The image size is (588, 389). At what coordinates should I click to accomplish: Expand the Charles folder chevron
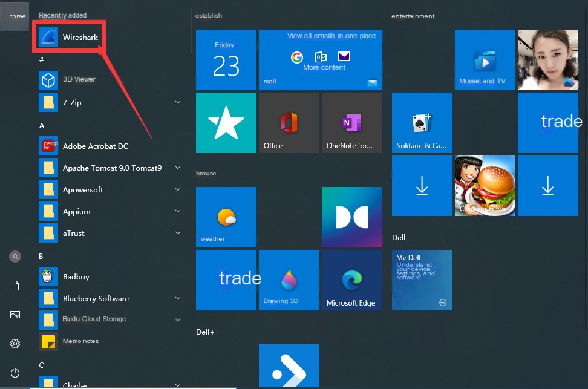[x=178, y=385]
